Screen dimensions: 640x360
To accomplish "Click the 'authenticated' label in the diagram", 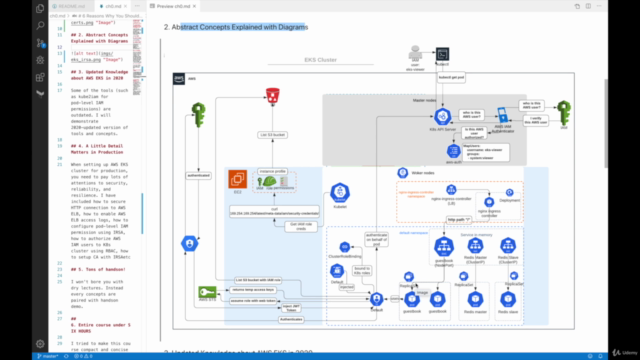I will click(198, 176).
